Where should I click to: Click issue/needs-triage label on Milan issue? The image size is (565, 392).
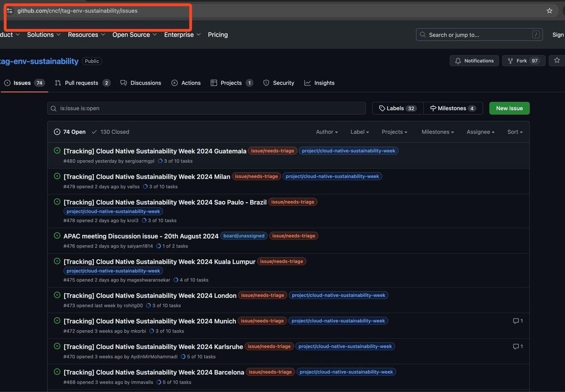[257, 176]
